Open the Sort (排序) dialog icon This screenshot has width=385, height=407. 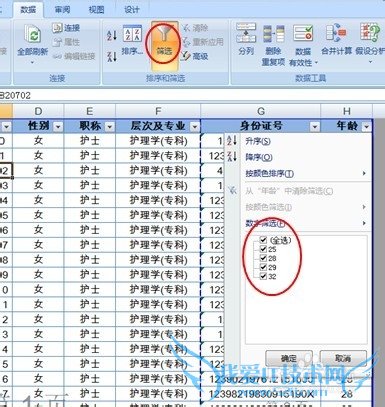pos(133,33)
